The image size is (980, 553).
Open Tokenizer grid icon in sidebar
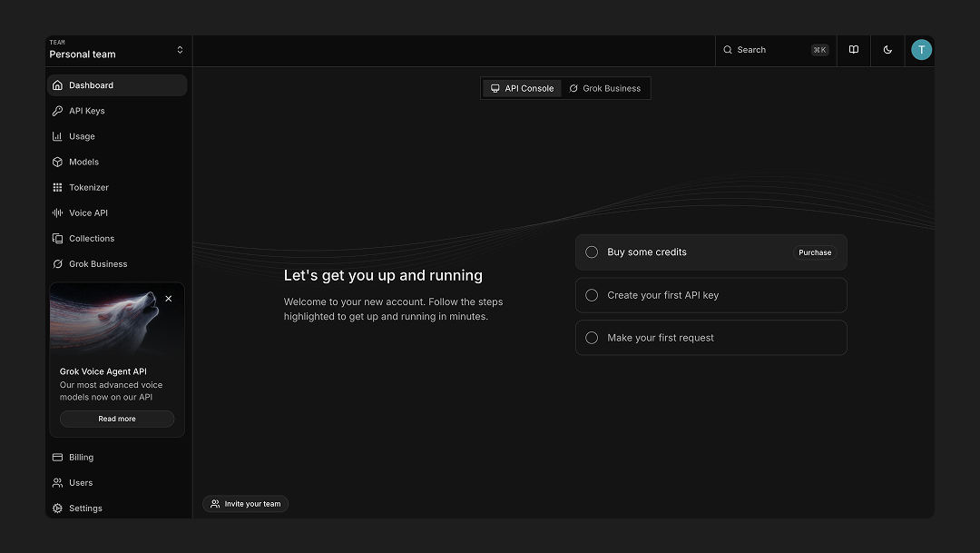point(57,188)
